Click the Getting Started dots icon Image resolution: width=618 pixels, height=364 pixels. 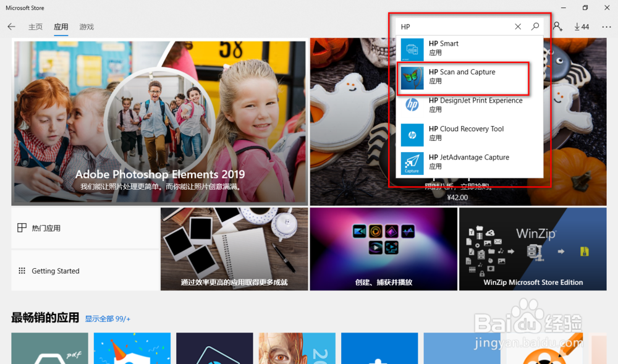tap(22, 271)
